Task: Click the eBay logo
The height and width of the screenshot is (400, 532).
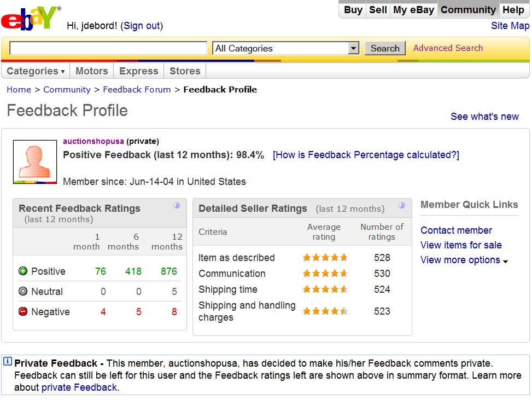Action: [31, 19]
